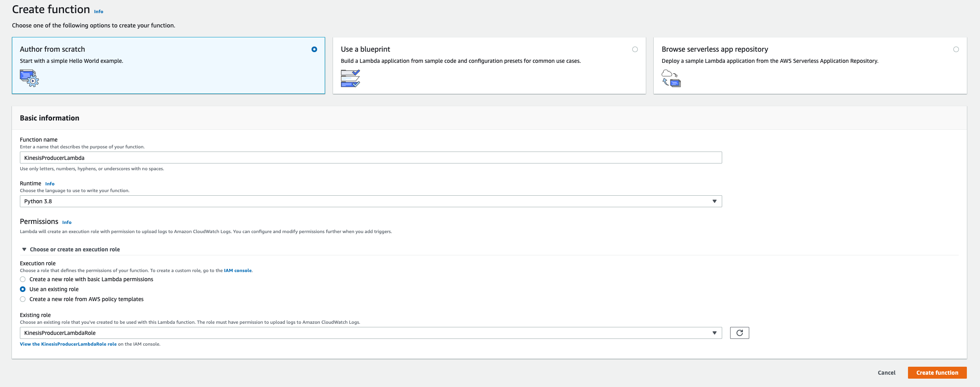Choose Create a new role from AWS policy templates
This screenshot has width=980, height=387.
(23, 299)
